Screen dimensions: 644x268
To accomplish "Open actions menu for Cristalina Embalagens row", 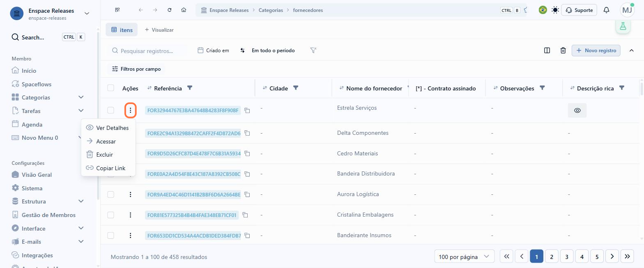I will [131, 215].
